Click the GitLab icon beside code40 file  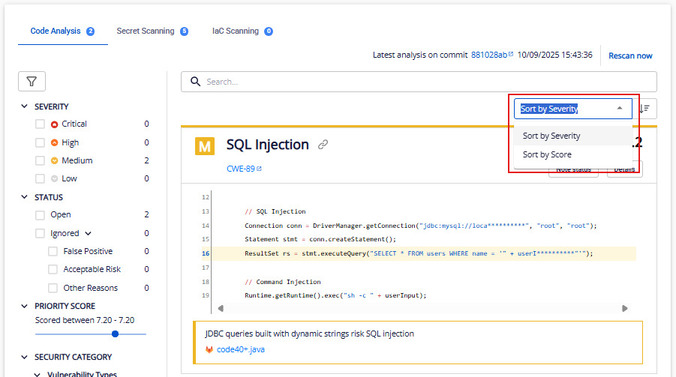pos(209,349)
